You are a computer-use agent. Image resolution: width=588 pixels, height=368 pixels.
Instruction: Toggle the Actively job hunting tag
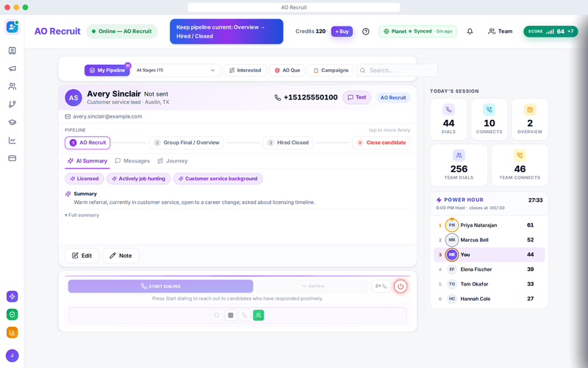tap(138, 179)
